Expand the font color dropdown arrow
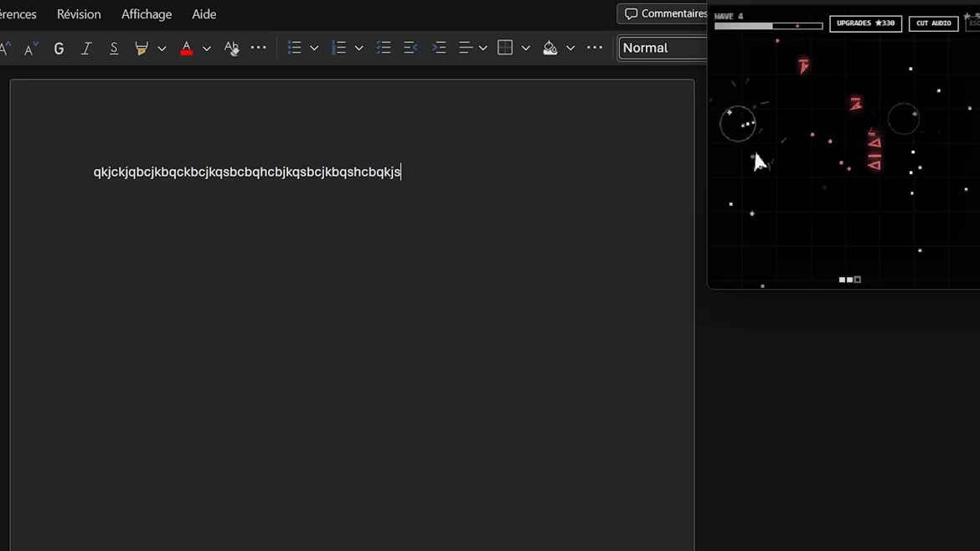This screenshot has height=551, width=980. click(207, 48)
